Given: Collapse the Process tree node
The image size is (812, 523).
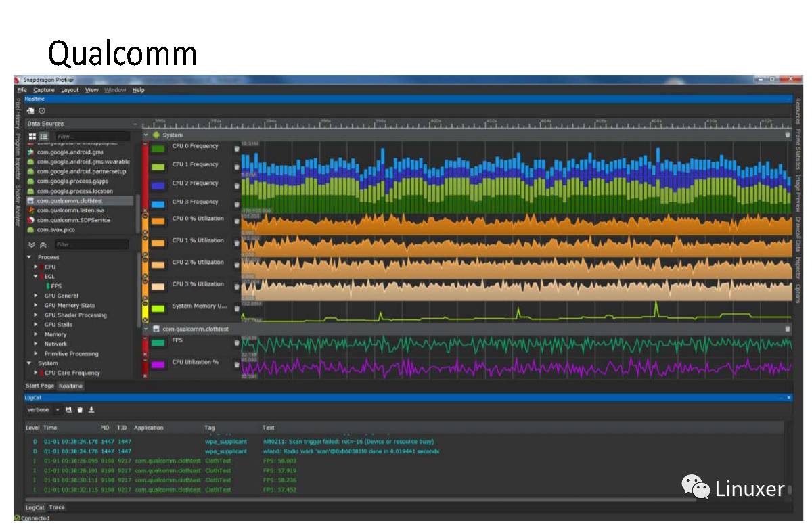Looking at the screenshot, I should point(29,257).
